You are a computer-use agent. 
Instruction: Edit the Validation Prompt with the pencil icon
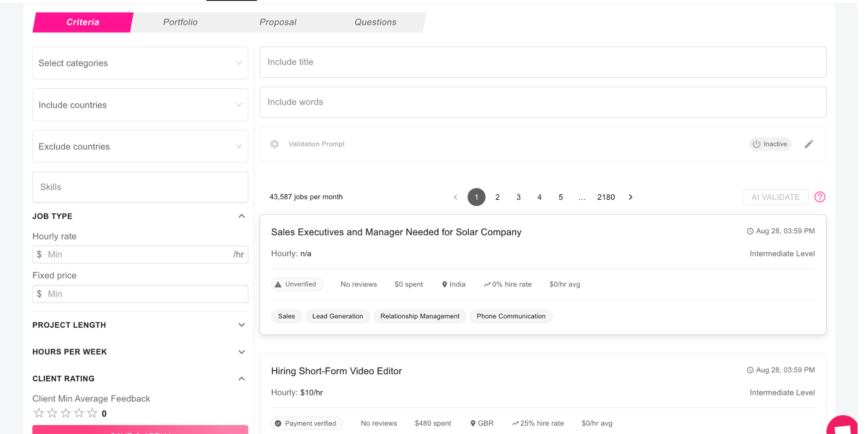pyautogui.click(x=809, y=144)
